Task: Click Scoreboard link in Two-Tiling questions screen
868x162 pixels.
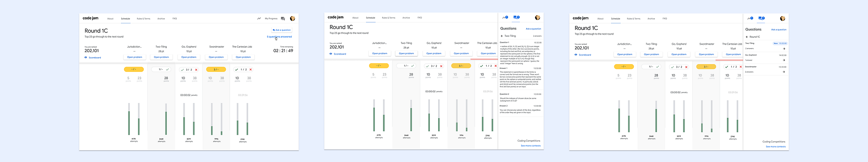Action: [x=338, y=54]
